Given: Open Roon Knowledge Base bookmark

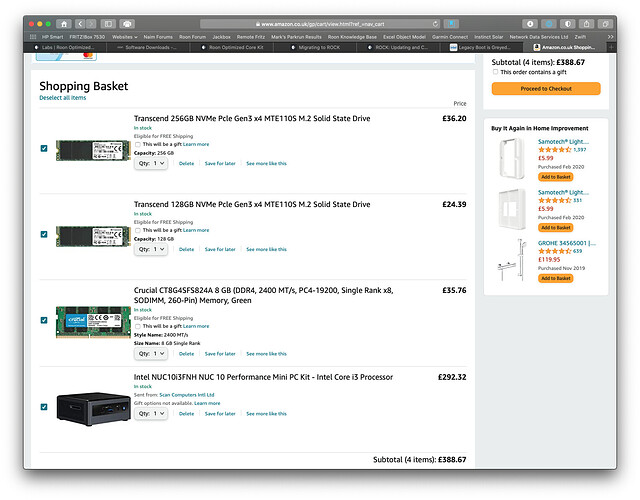Looking at the screenshot, I should [x=352, y=37].
